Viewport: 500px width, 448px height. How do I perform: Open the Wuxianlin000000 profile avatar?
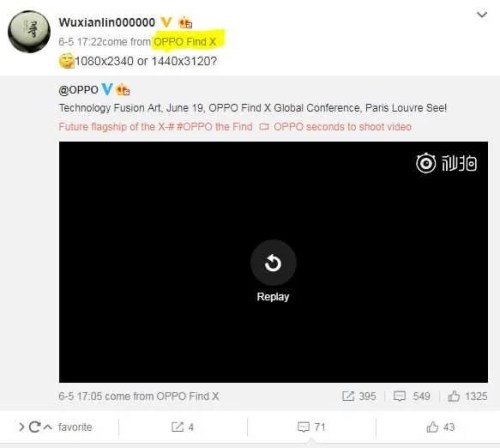click(29, 31)
